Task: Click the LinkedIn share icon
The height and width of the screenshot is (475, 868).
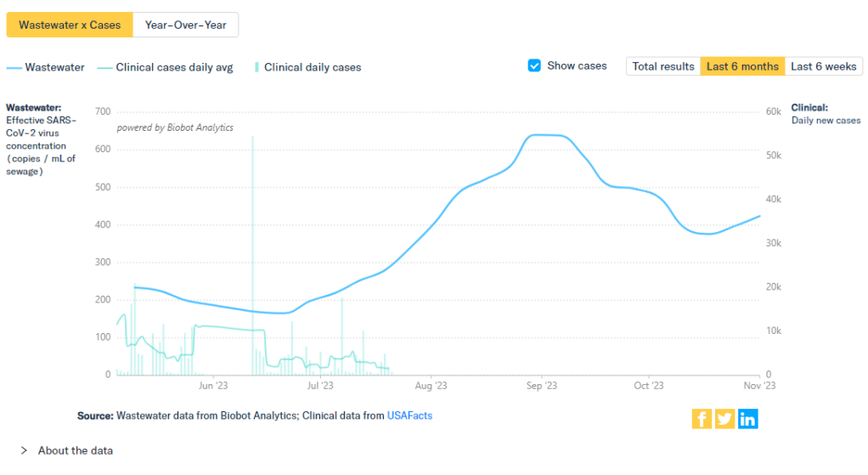Action: [x=747, y=418]
